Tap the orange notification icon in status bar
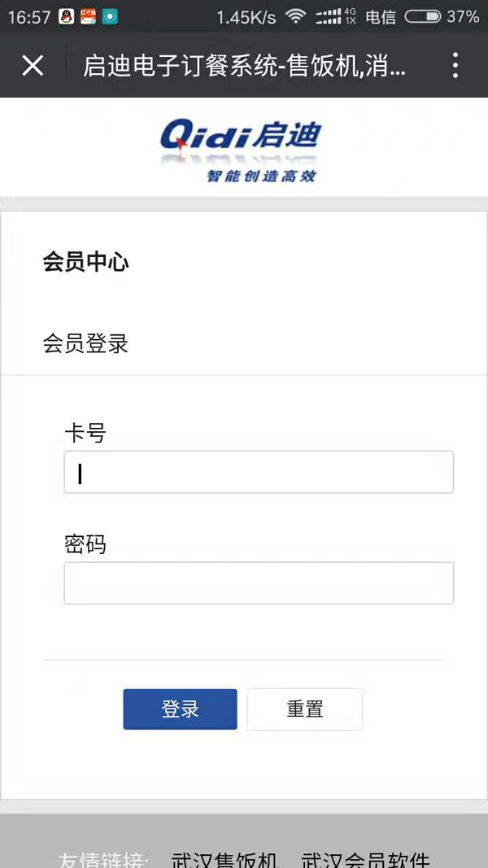488x868 pixels. point(88,15)
